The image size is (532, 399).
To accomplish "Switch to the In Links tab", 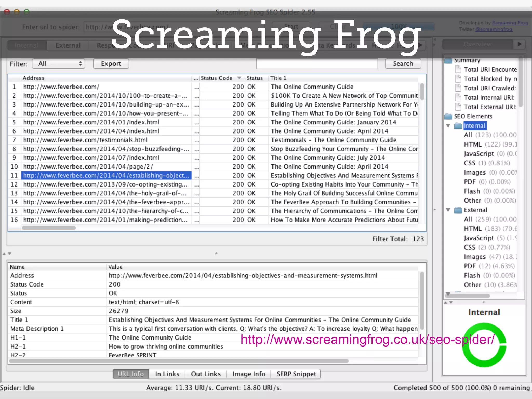I will click(167, 374).
